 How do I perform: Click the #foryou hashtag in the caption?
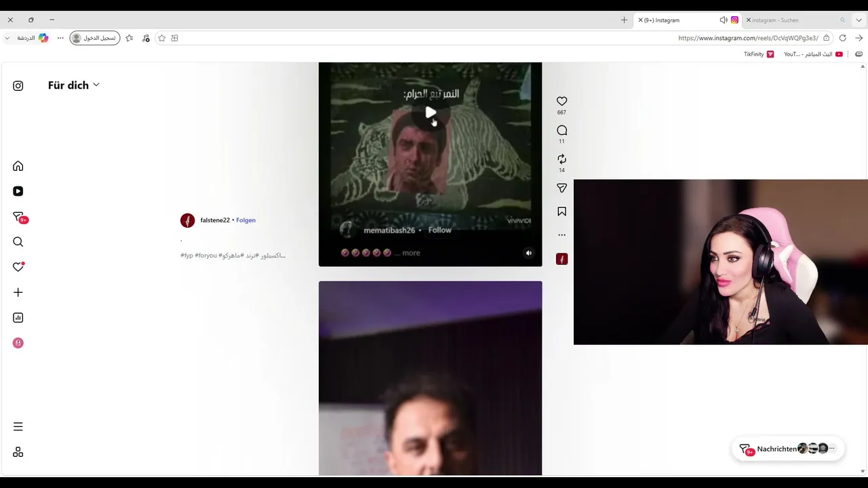pos(205,256)
